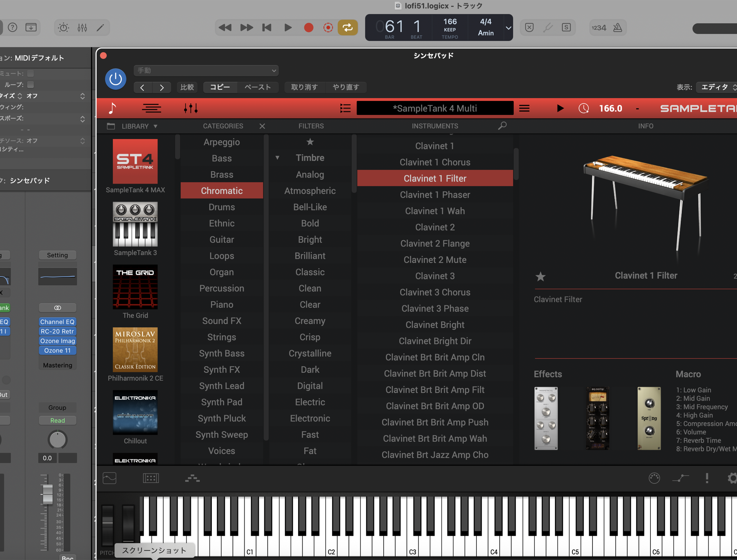This screenshot has width=737, height=560.
Task: Click the red record button
Action: click(x=309, y=28)
